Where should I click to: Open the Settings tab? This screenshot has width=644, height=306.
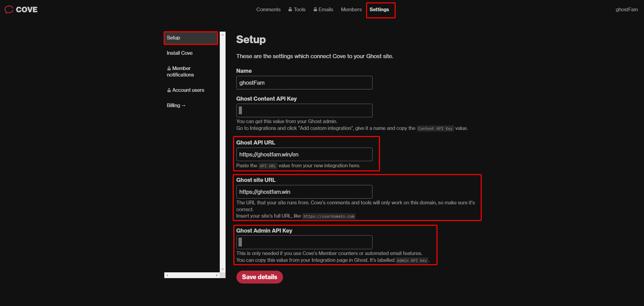pyautogui.click(x=379, y=10)
